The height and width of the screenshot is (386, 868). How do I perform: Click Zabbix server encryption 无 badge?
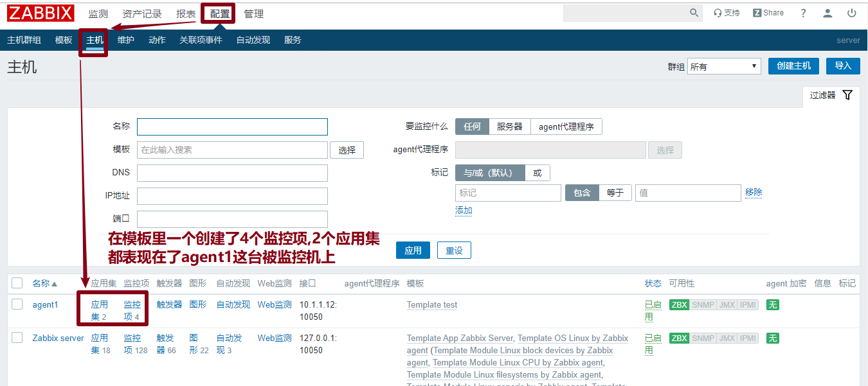coord(772,338)
